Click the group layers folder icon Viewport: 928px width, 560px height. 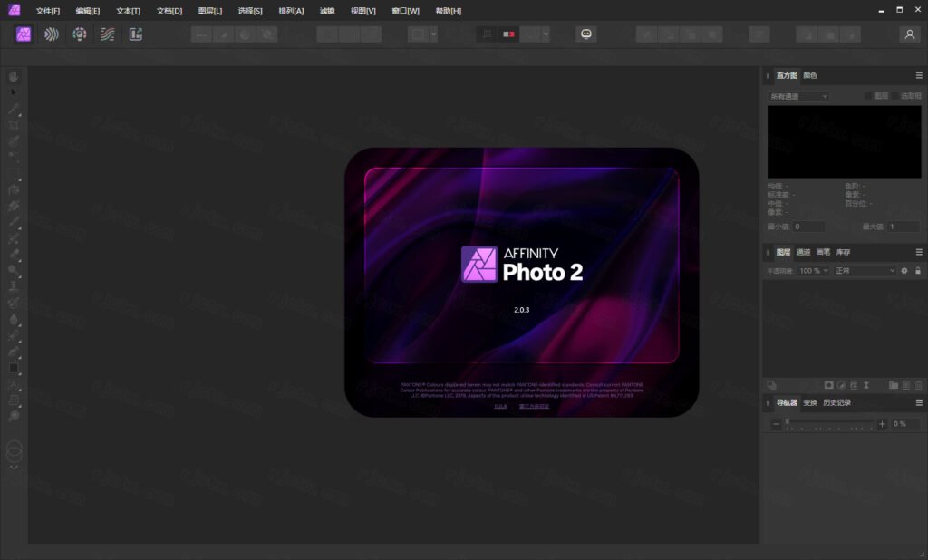click(894, 385)
